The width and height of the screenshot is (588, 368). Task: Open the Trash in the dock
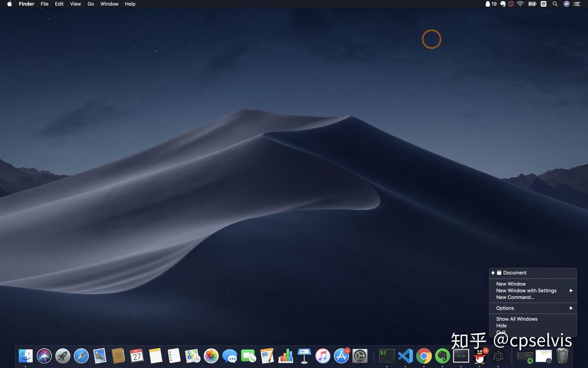(x=562, y=356)
